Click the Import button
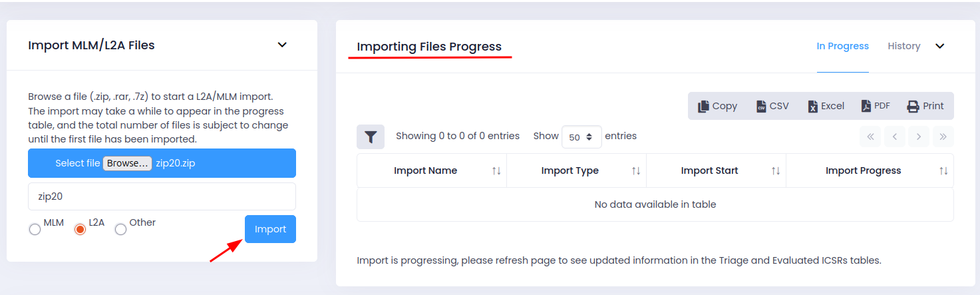This screenshot has height=295, width=980. 270,229
